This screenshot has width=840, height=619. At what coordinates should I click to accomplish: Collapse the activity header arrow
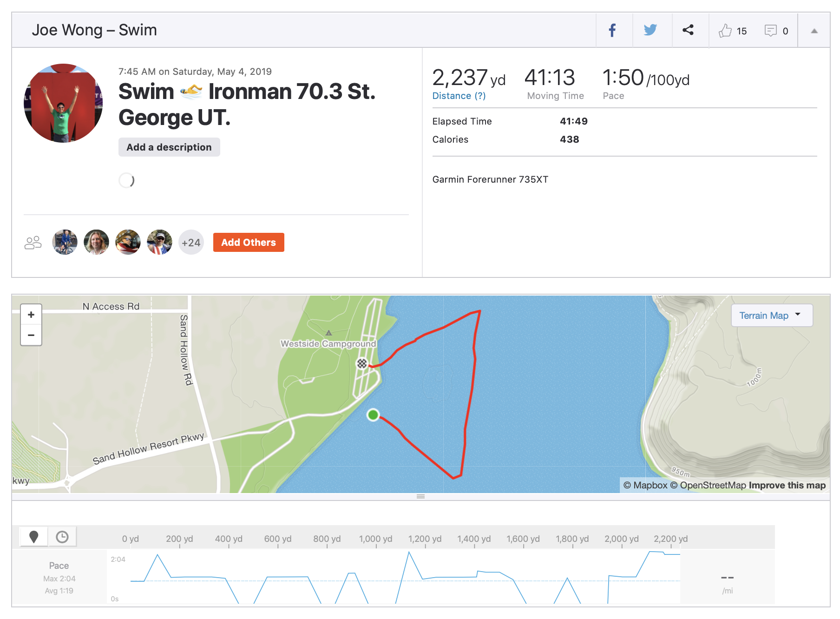click(x=814, y=31)
